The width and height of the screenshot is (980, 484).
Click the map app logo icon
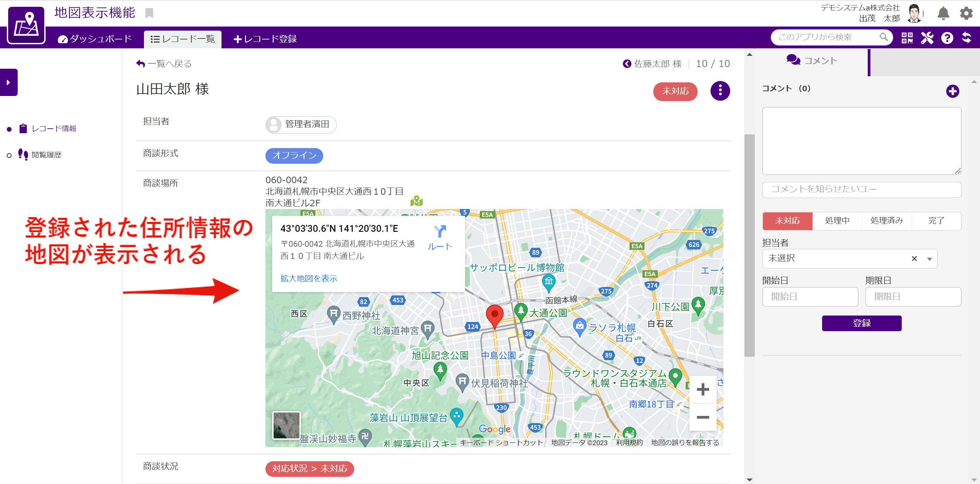(x=26, y=25)
